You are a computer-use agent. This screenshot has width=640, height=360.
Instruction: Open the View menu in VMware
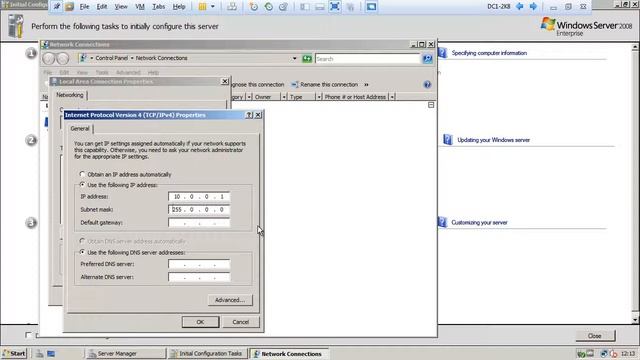click(121, 7)
